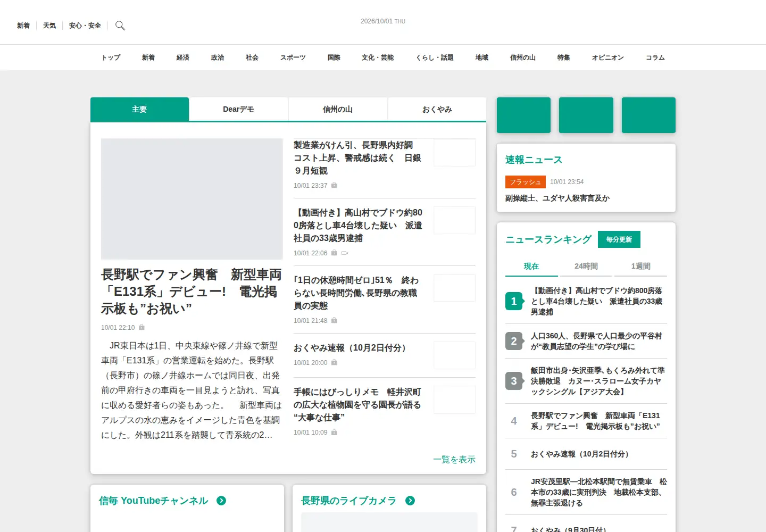Open ranking 3 飯田市出身・矢沢亜季 article
The width and height of the screenshot is (766, 532).
click(x=597, y=381)
